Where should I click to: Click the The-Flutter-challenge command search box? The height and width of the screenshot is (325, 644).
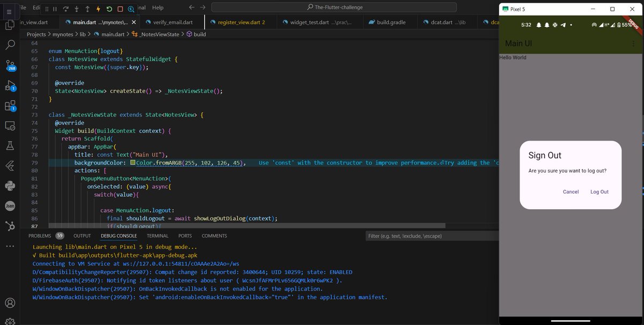point(334,8)
